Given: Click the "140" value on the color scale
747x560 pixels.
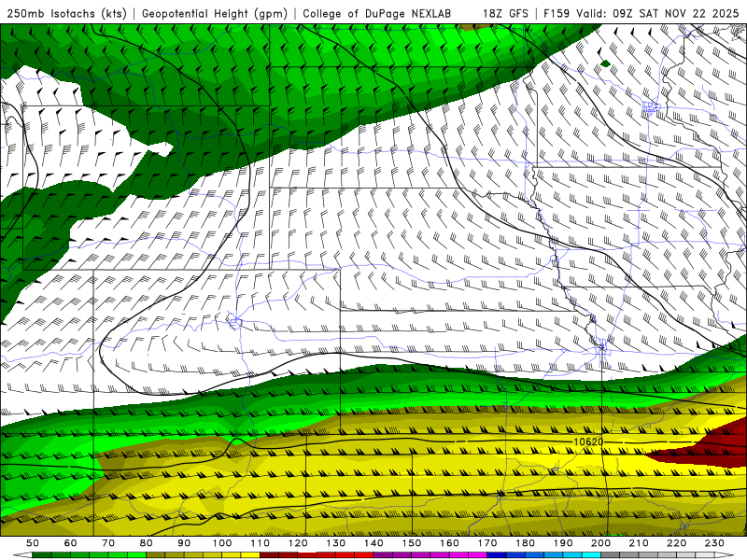Looking at the screenshot, I should pyautogui.click(x=373, y=543).
